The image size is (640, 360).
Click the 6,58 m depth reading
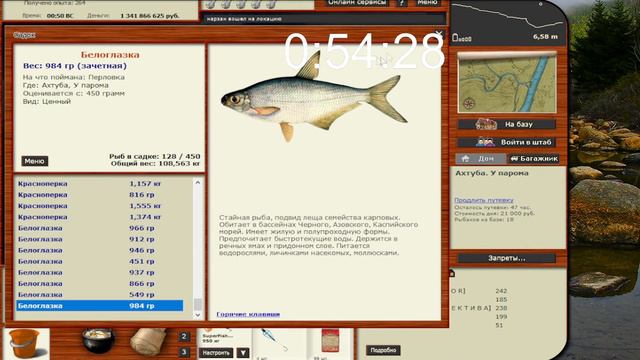(x=545, y=37)
